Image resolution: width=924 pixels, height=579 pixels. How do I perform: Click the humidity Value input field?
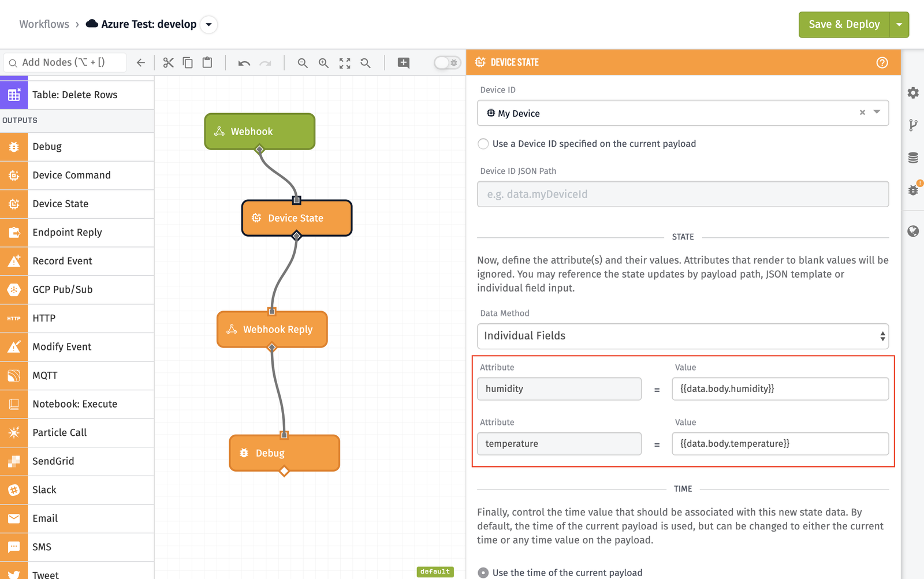click(780, 389)
